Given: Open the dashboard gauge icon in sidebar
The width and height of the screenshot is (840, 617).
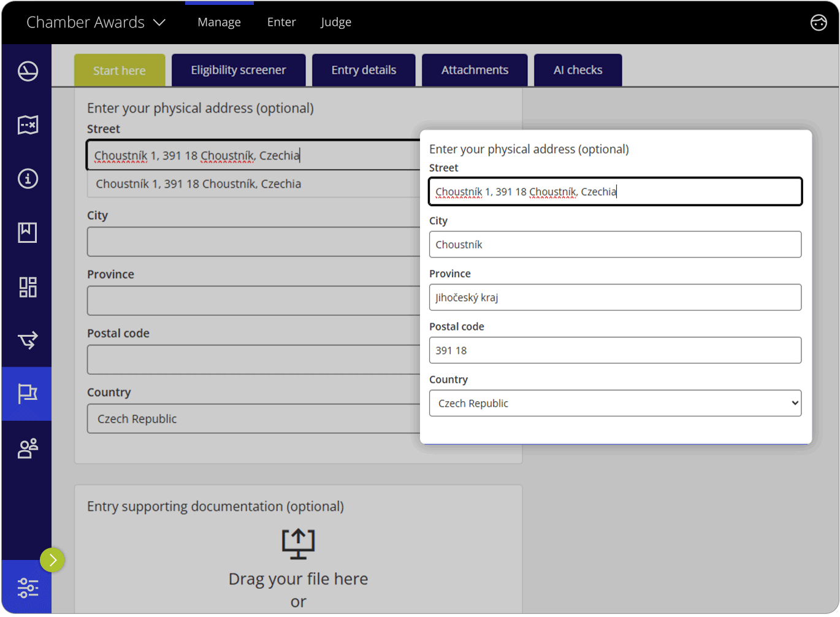Looking at the screenshot, I should tap(28, 71).
